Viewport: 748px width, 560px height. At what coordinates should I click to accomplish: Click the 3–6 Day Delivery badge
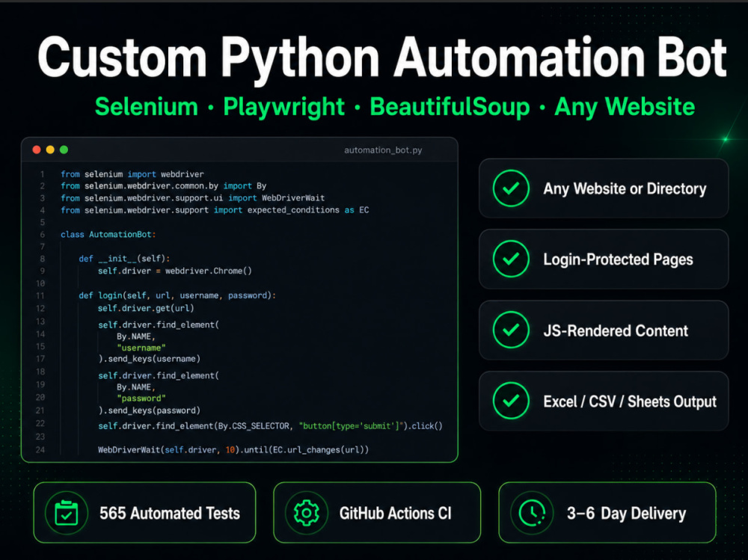(607, 513)
